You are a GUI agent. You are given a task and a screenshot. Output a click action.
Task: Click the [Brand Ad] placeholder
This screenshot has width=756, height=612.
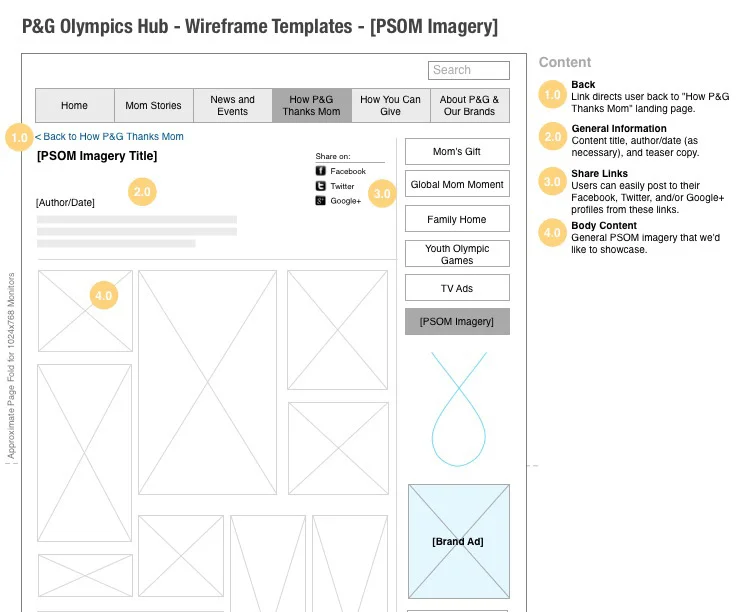[459, 541]
